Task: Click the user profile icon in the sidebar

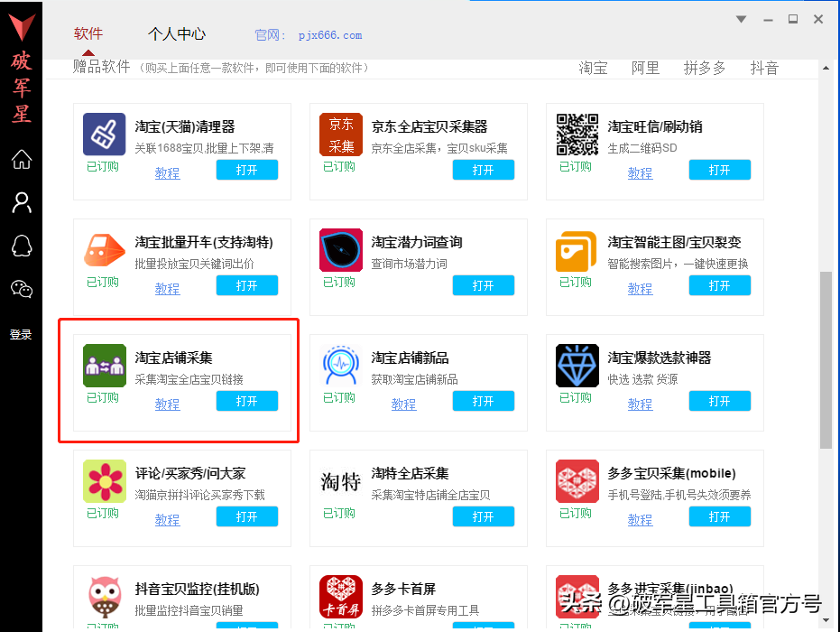Action: [21, 202]
